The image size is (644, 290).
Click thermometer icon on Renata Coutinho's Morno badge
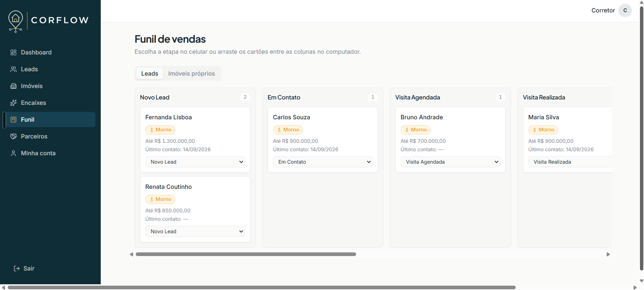pyautogui.click(x=152, y=199)
